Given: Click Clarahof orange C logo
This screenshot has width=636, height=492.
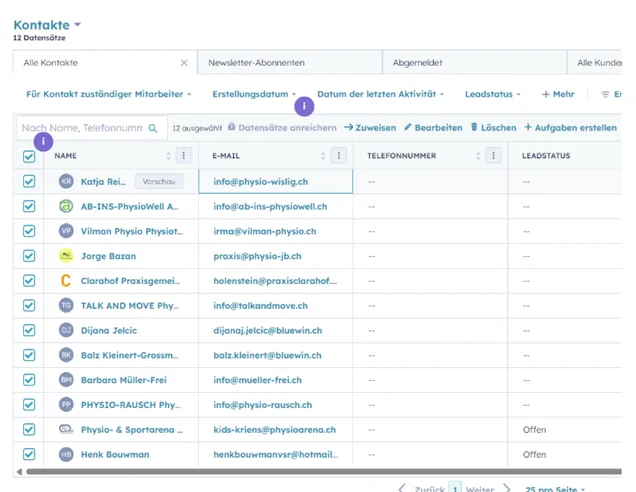Looking at the screenshot, I should pos(66,280).
